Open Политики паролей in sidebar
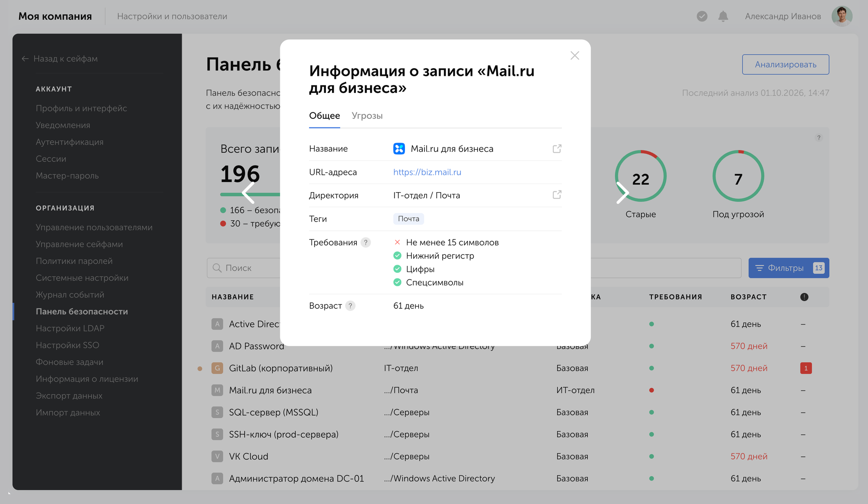This screenshot has height=504, width=868. (x=74, y=261)
